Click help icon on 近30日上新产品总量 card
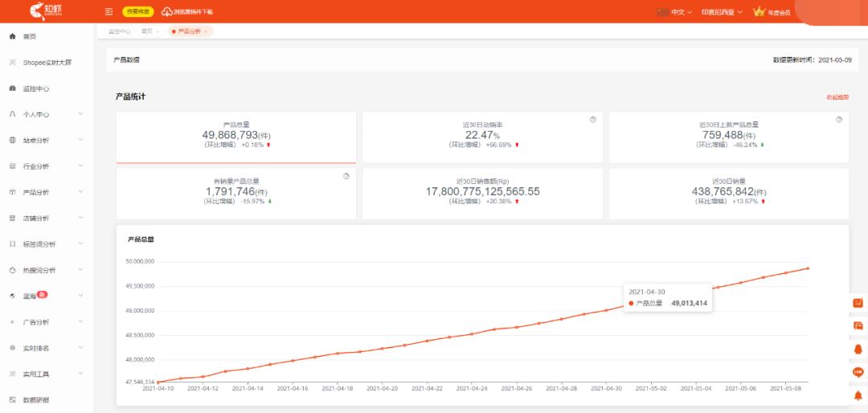Screen dimensions: 868x413 pyautogui.click(x=839, y=120)
